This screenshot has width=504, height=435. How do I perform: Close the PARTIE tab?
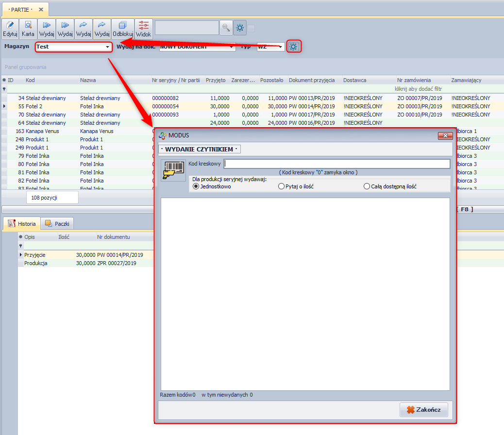pyautogui.click(x=41, y=9)
